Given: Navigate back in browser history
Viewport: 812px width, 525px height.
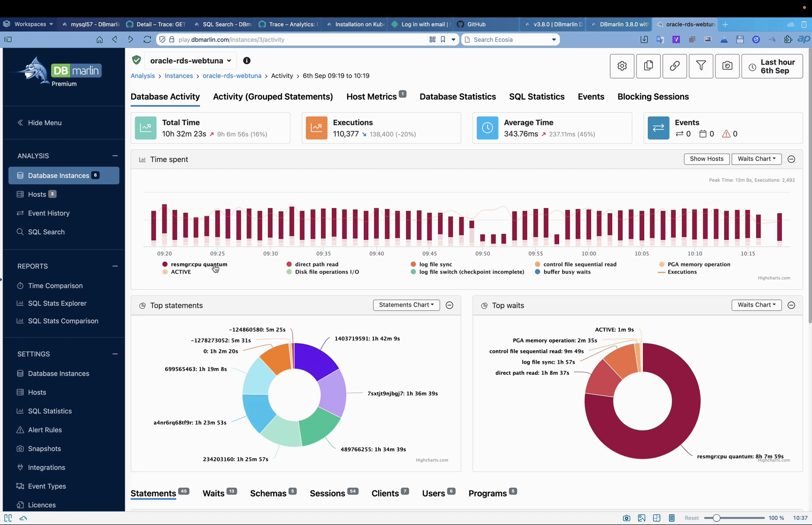Looking at the screenshot, I should tap(115, 39).
